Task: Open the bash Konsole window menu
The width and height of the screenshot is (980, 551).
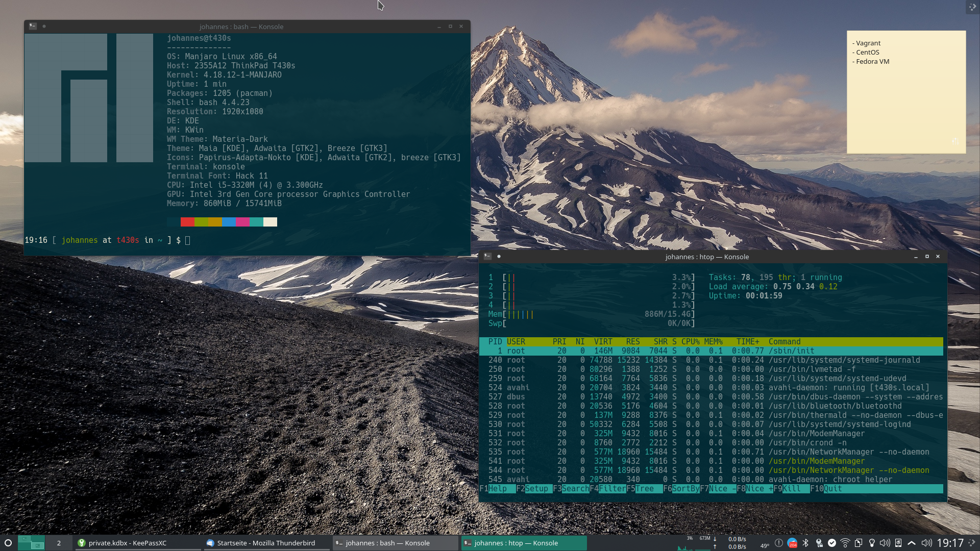Action: [32, 26]
